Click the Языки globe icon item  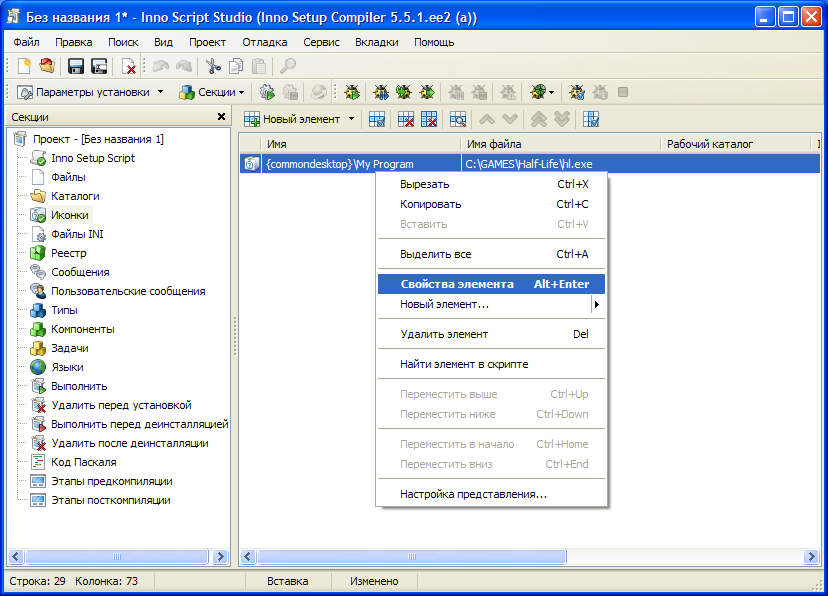pyautogui.click(x=67, y=367)
